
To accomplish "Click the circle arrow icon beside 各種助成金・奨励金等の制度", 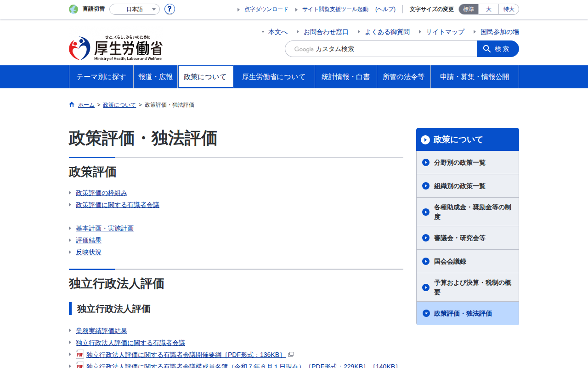I will coord(426,212).
